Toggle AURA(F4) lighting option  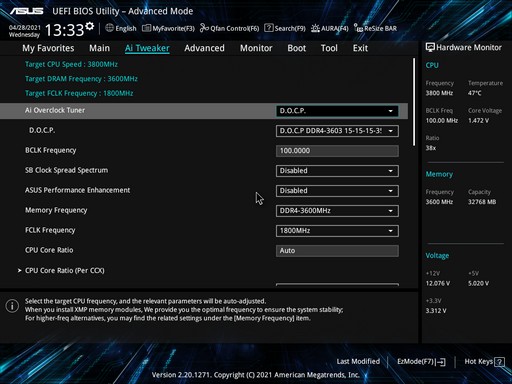click(x=330, y=28)
